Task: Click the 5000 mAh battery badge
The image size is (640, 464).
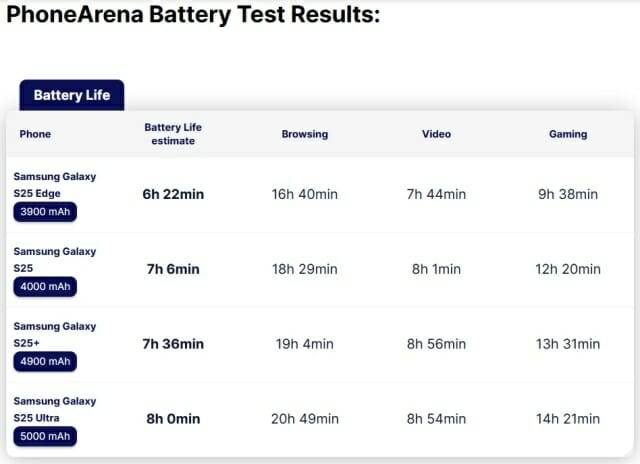Action: tap(45, 437)
